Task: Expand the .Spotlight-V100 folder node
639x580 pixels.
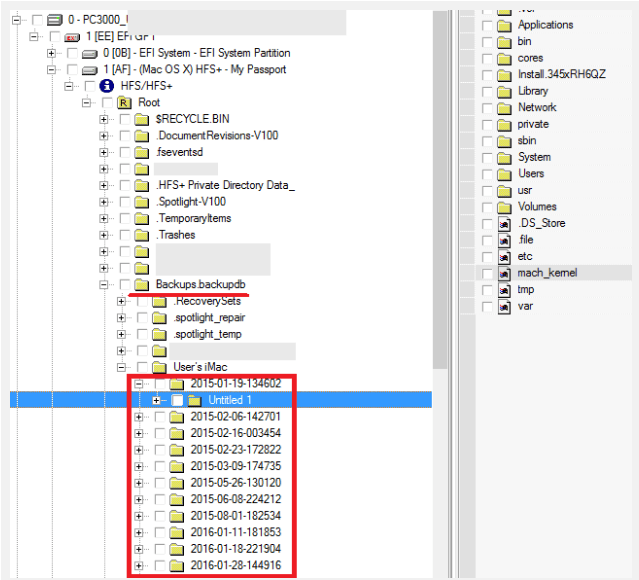Action: tap(105, 202)
